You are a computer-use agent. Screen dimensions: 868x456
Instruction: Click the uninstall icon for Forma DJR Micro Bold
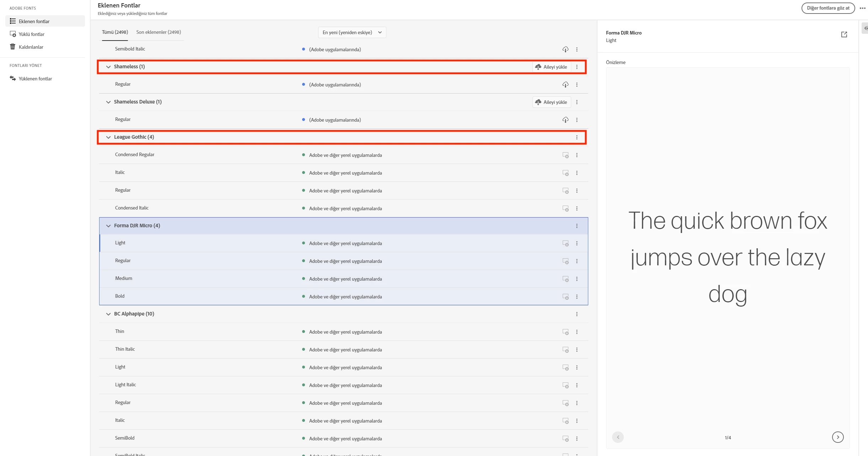565,297
